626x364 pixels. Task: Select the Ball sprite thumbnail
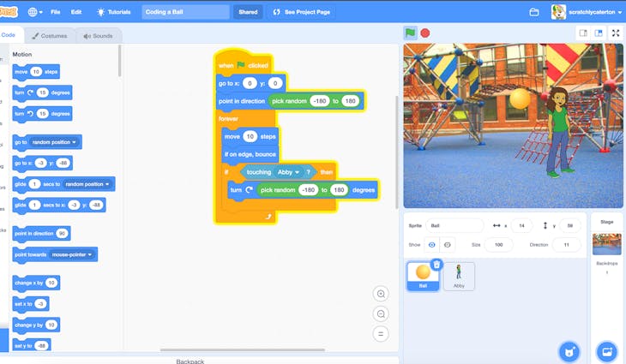423,276
